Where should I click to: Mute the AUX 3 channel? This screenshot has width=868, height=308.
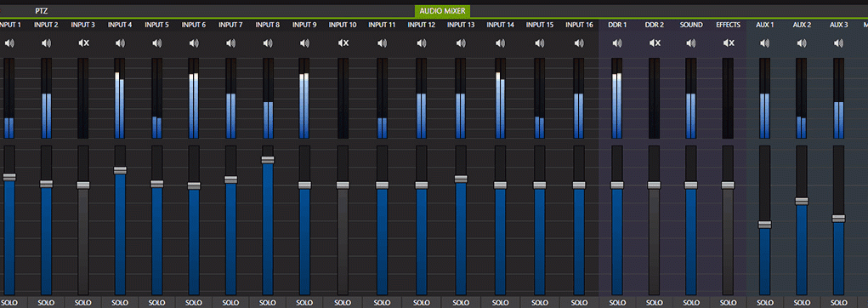pyautogui.click(x=838, y=43)
